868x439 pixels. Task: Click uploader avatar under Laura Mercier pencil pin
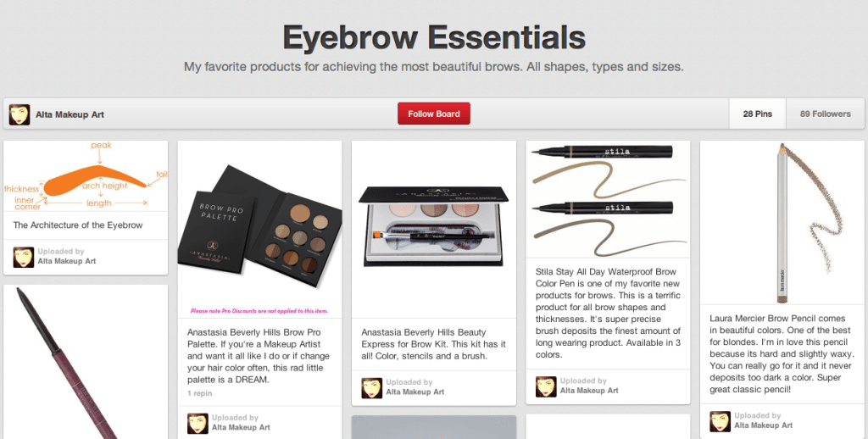click(721, 421)
